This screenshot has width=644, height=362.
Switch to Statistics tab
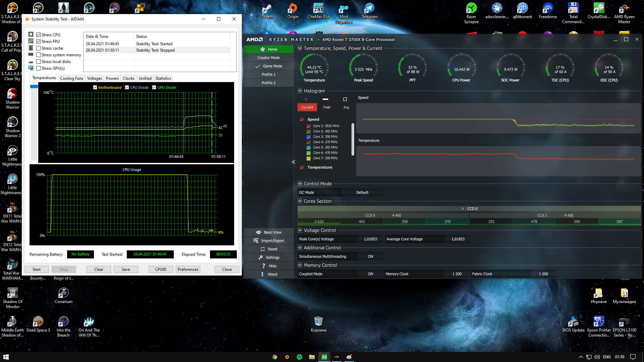point(163,78)
